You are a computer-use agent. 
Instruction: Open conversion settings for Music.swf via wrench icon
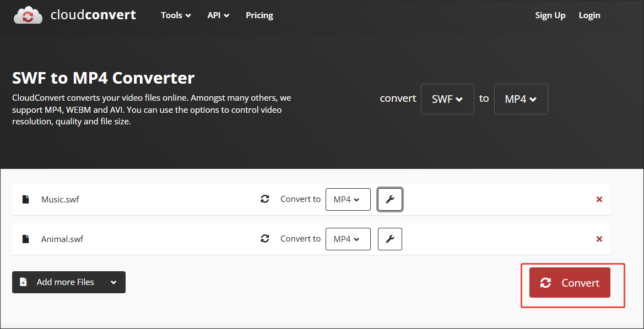(389, 199)
